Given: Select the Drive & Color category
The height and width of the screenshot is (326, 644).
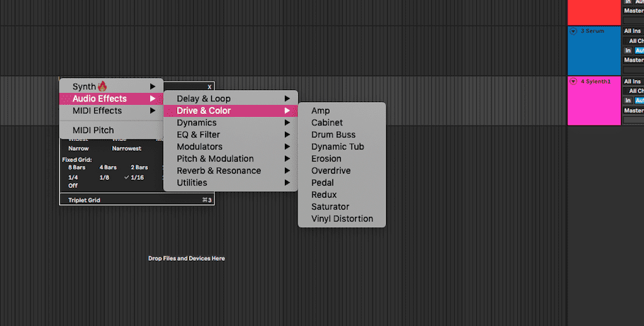Looking at the screenshot, I should point(230,111).
